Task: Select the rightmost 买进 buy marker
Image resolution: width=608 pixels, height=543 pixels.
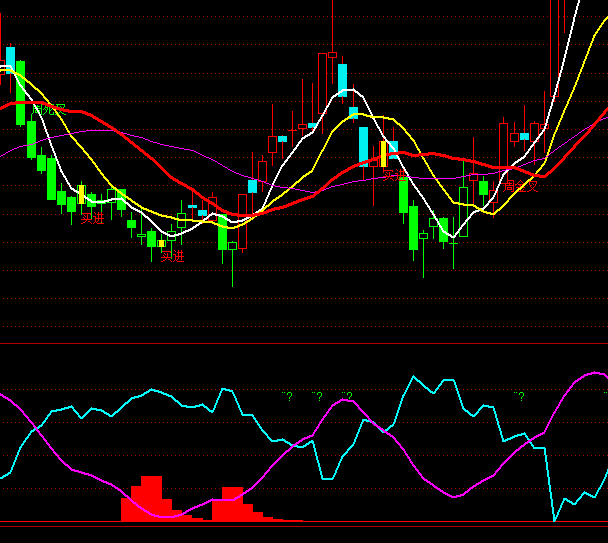Action: 395,175
